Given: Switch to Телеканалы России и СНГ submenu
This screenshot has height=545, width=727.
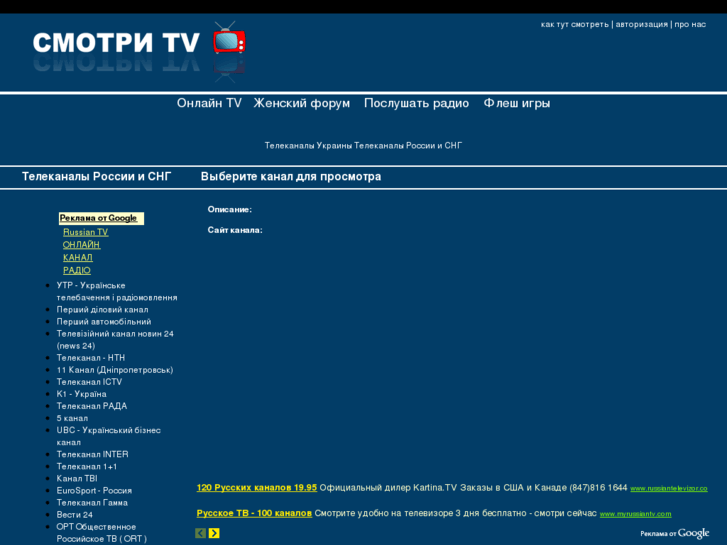Looking at the screenshot, I should pyautogui.click(x=408, y=146).
